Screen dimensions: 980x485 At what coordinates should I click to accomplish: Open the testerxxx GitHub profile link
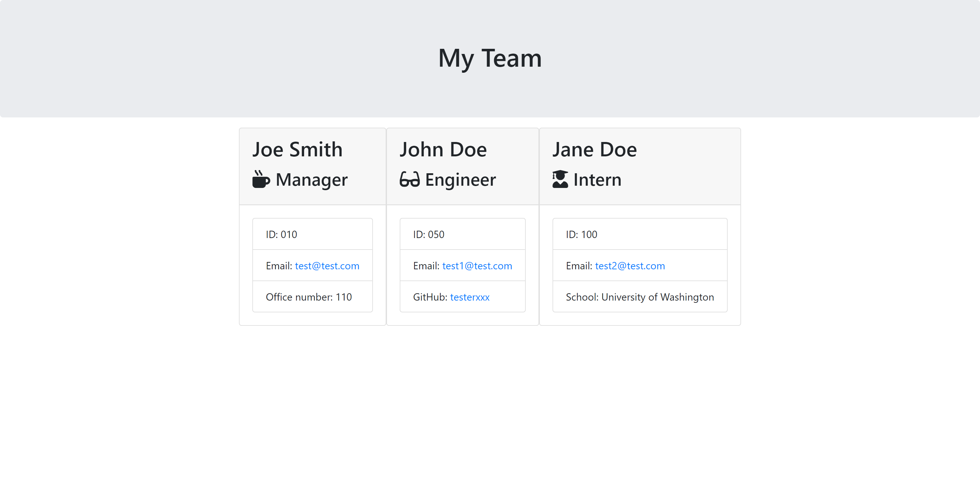(470, 297)
